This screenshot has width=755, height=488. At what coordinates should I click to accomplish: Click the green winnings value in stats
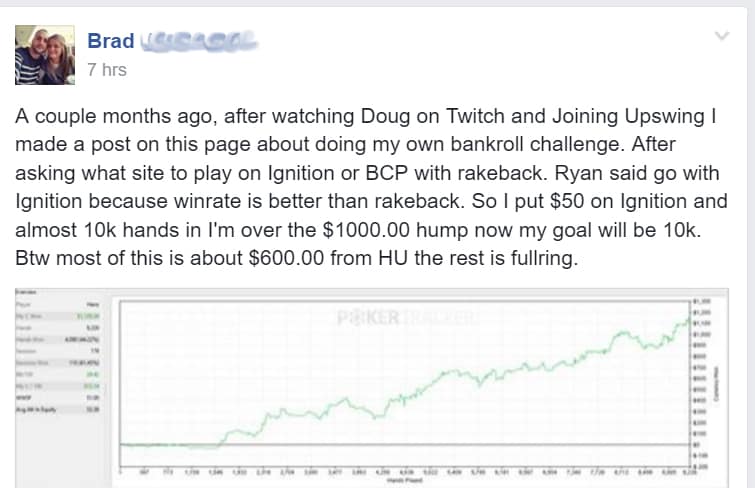point(88,317)
